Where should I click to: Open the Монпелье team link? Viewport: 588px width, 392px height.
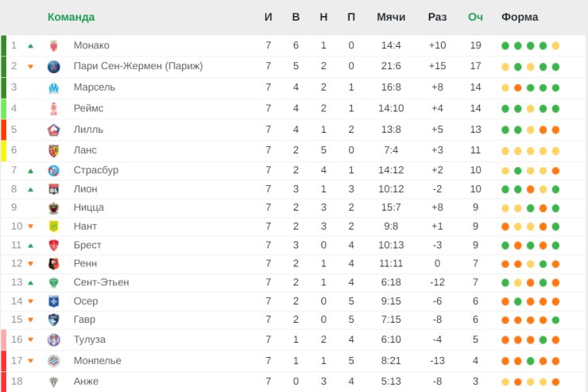tap(97, 360)
